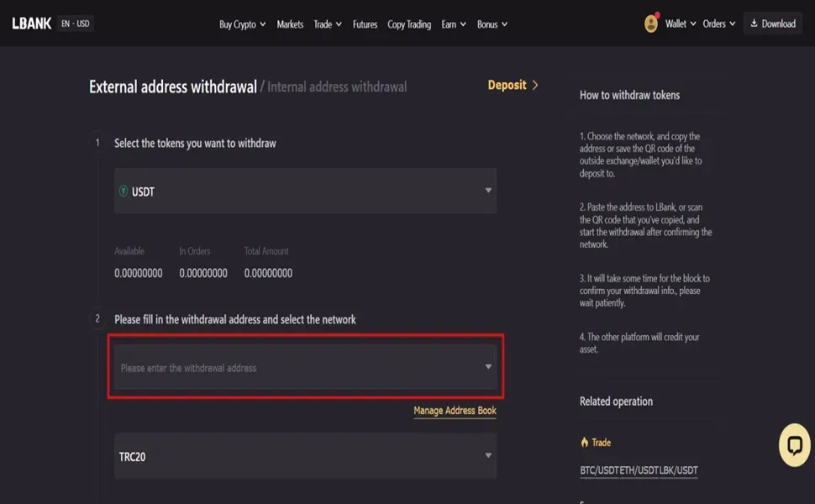Click the flame icon next to Trade

coord(583,442)
